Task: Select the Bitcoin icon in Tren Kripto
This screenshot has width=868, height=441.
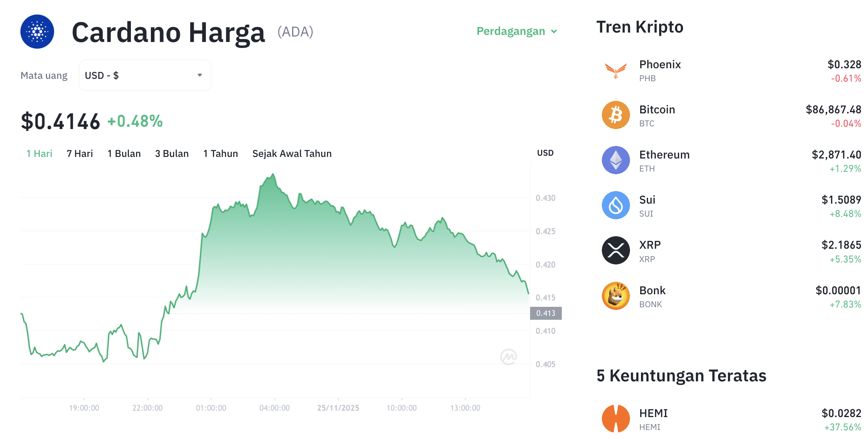Action: pyautogui.click(x=616, y=115)
